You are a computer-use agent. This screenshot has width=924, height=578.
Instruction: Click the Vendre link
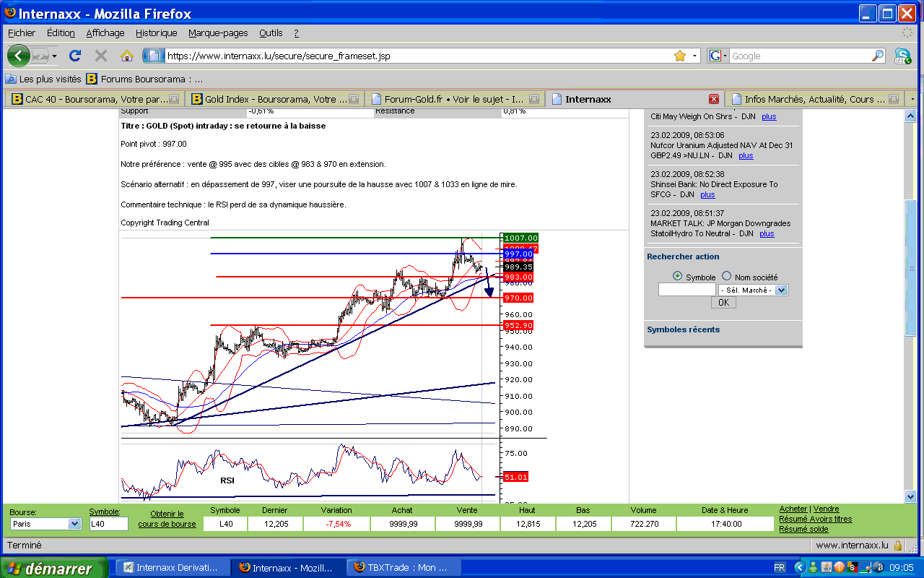pos(827,509)
